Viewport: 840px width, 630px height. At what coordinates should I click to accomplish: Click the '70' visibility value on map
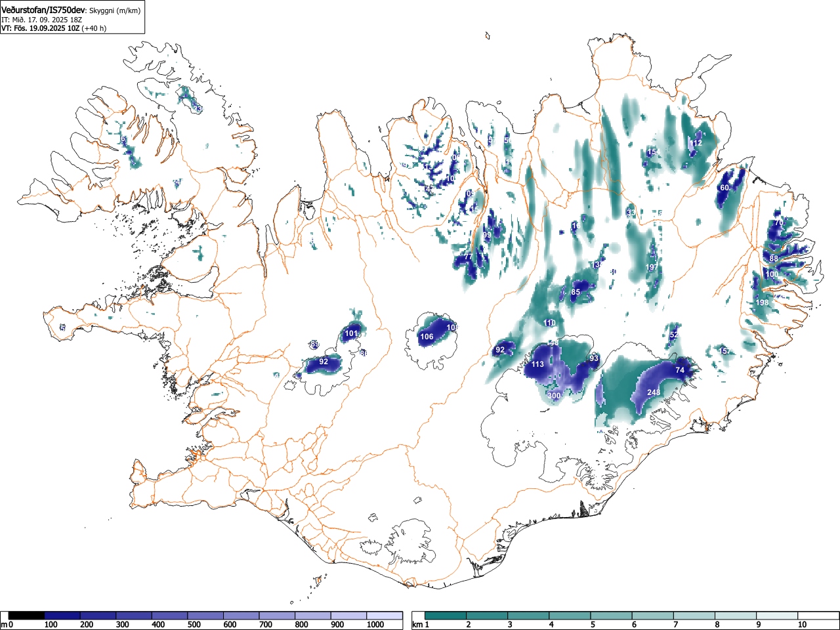point(779,222)
